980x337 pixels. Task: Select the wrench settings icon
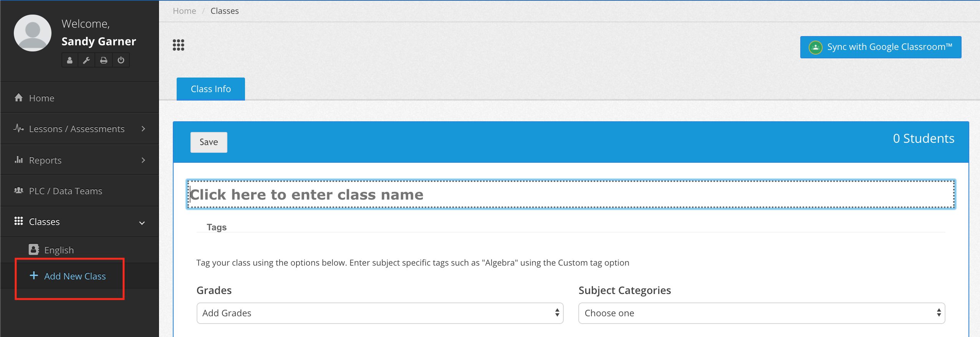87,60
